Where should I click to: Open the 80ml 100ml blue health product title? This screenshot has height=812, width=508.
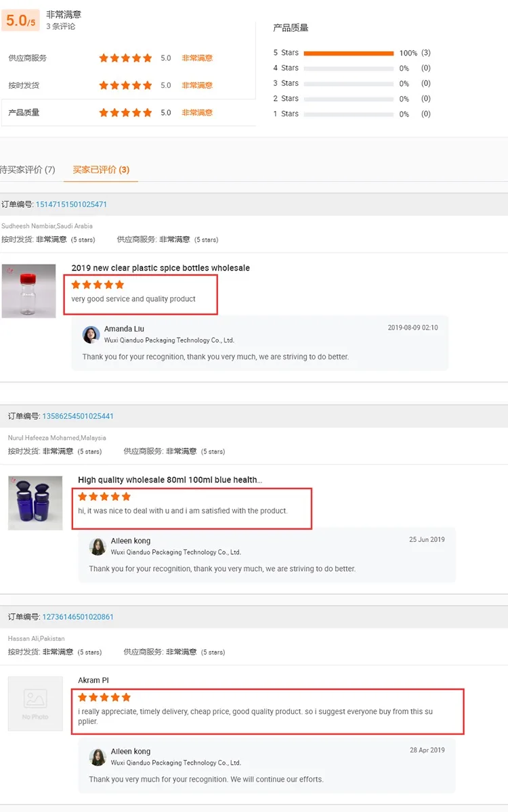[170, 480]
